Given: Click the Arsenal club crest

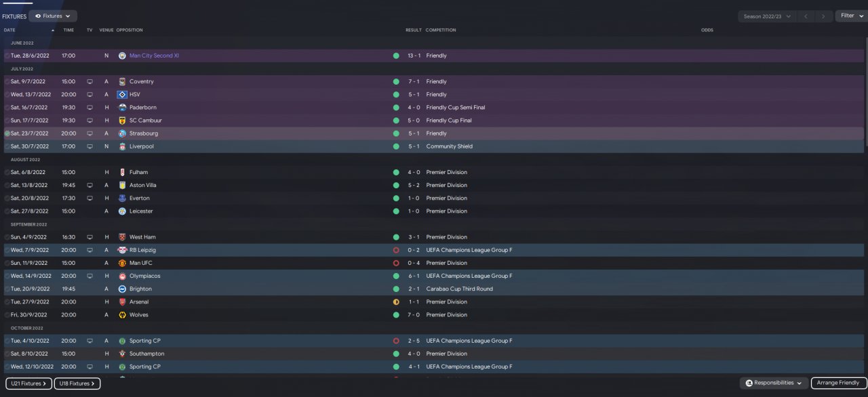Looking at the screenshot, I should click(122, 302).
